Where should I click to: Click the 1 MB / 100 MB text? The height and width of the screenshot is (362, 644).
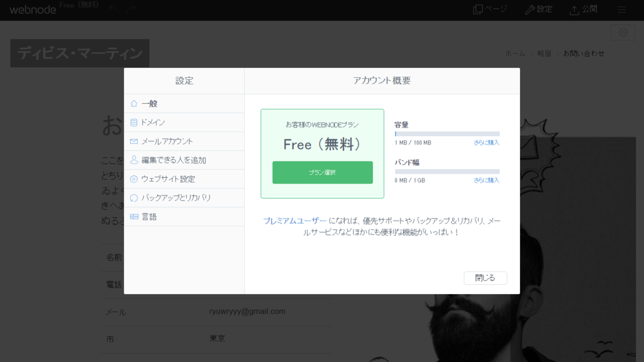[x=413, y=143]
